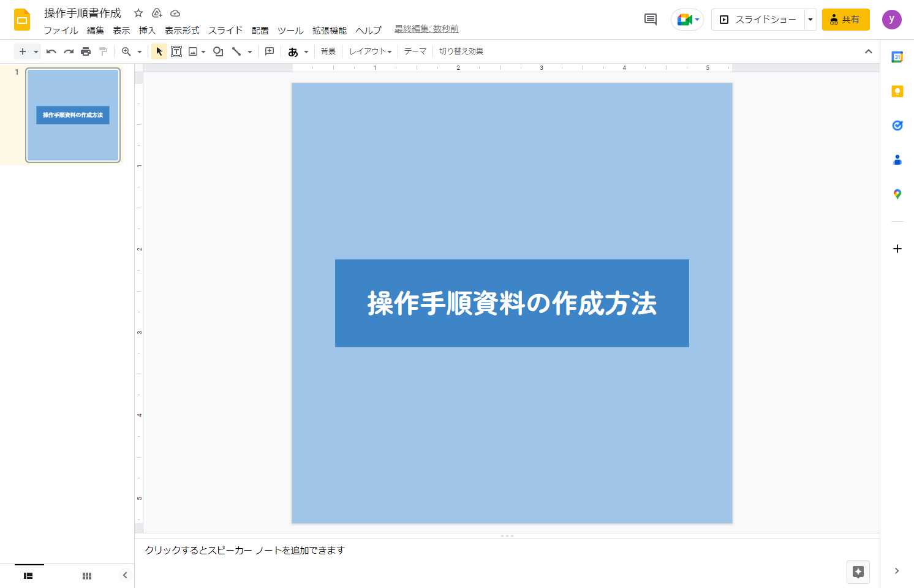Screen dimensions: 914x588
Task: Start the スライドショー presentation
Action: pyautogui.click(x=758, y=20)
